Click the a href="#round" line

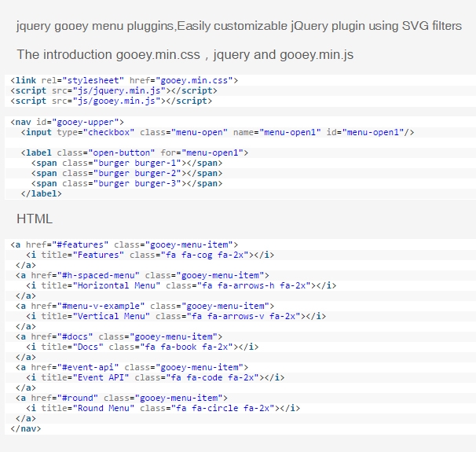pyautogui.click(x=122, y=399)
